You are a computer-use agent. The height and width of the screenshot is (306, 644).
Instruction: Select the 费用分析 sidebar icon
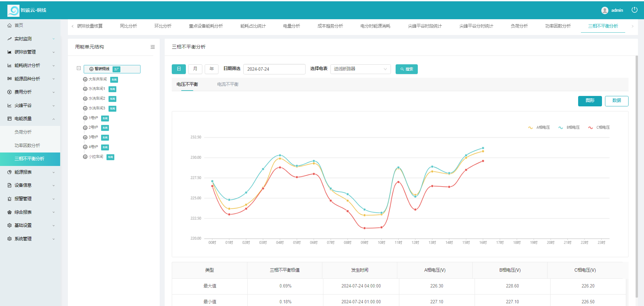click(9, 92)
